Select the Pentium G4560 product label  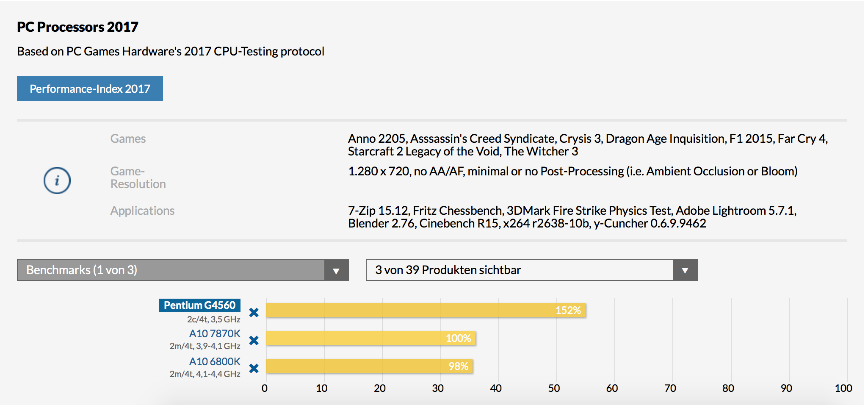pos(199,305)
